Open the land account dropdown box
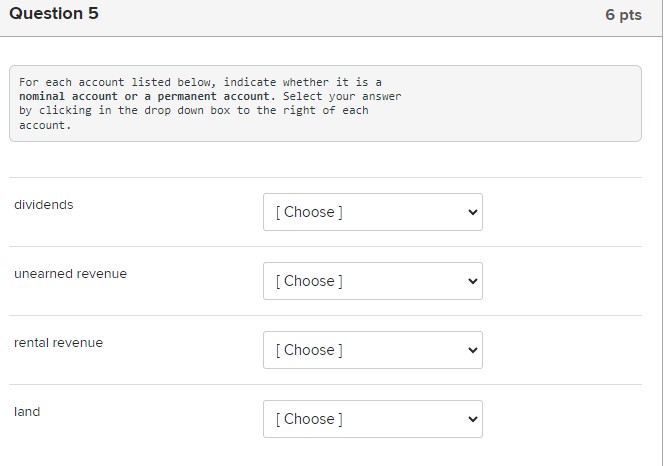The image size is (667, 466). point(372,419)
